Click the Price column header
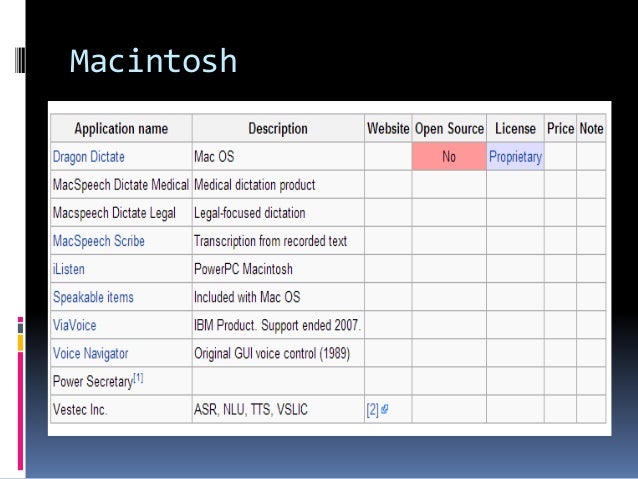Image resolution: width=638 pixels, height=479 pixels. [560, 129]
